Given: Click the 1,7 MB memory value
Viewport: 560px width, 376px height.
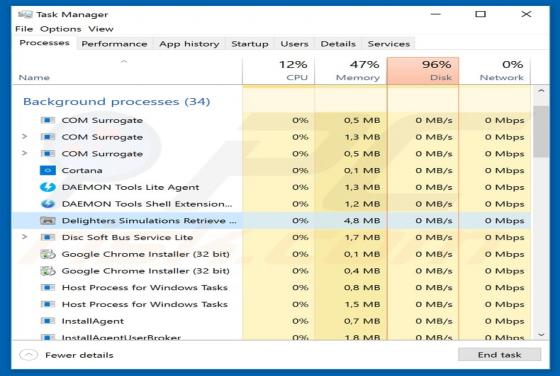Looking at the screenshot, I should 362,237.
